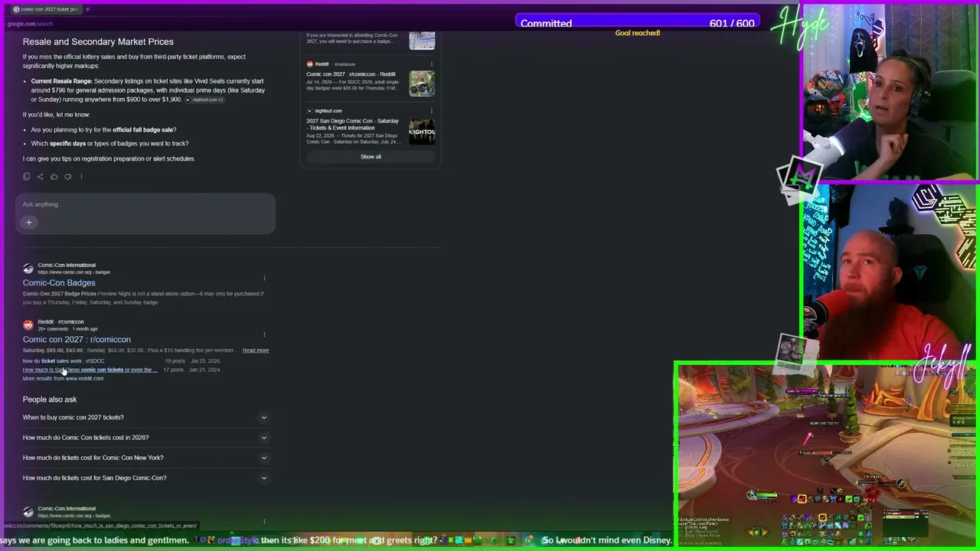Open more options beside the thumbs down icon
This screenshot has width=980, height=551.
[81, 177]
